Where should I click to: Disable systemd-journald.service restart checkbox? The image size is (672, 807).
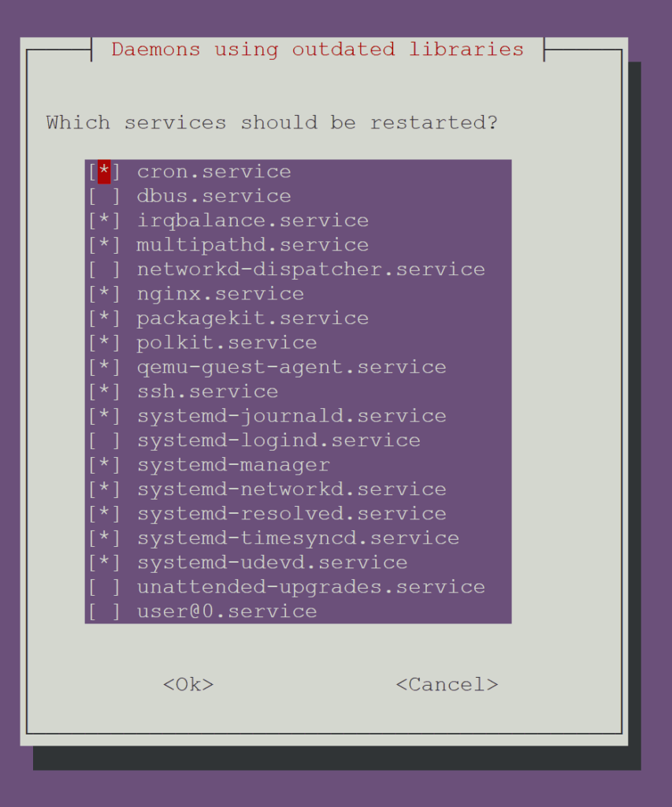click(104, 416)
